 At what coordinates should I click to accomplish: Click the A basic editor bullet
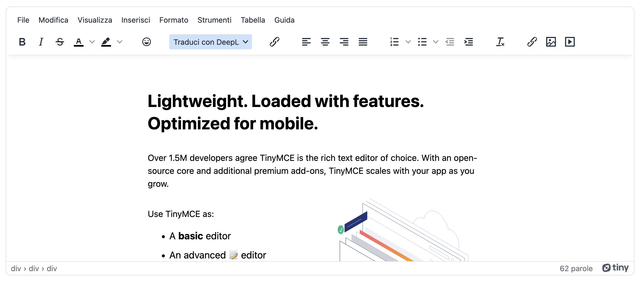(200, 236)
